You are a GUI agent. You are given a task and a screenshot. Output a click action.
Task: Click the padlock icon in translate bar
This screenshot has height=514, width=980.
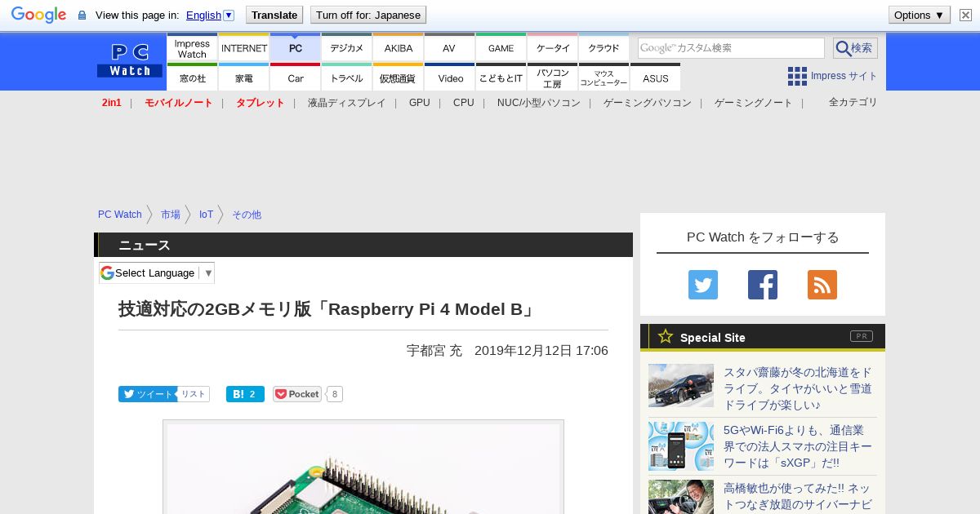click(x=82, y=15)
